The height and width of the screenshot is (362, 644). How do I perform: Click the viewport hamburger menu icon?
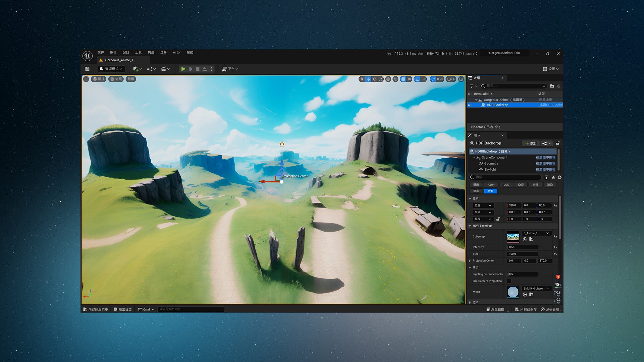pyautogui.click(x=86, y=79)
